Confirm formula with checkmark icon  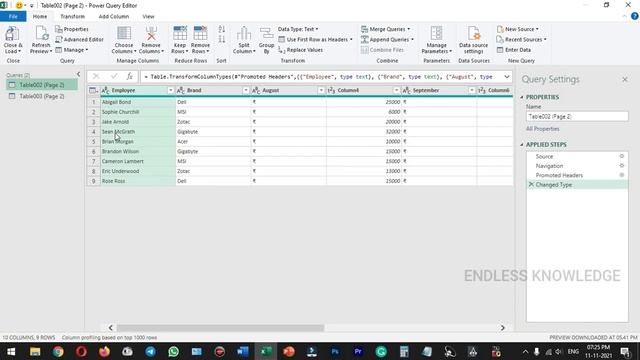point(113,76)
